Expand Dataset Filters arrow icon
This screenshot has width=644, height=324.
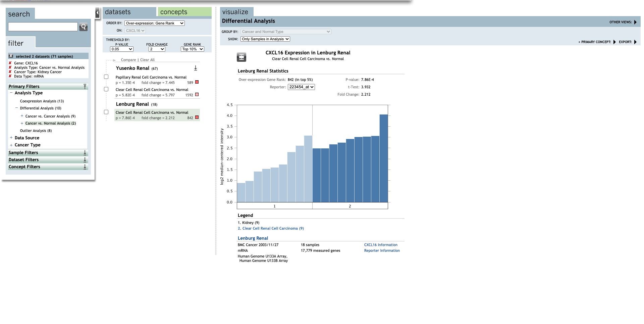coord(85,159)
